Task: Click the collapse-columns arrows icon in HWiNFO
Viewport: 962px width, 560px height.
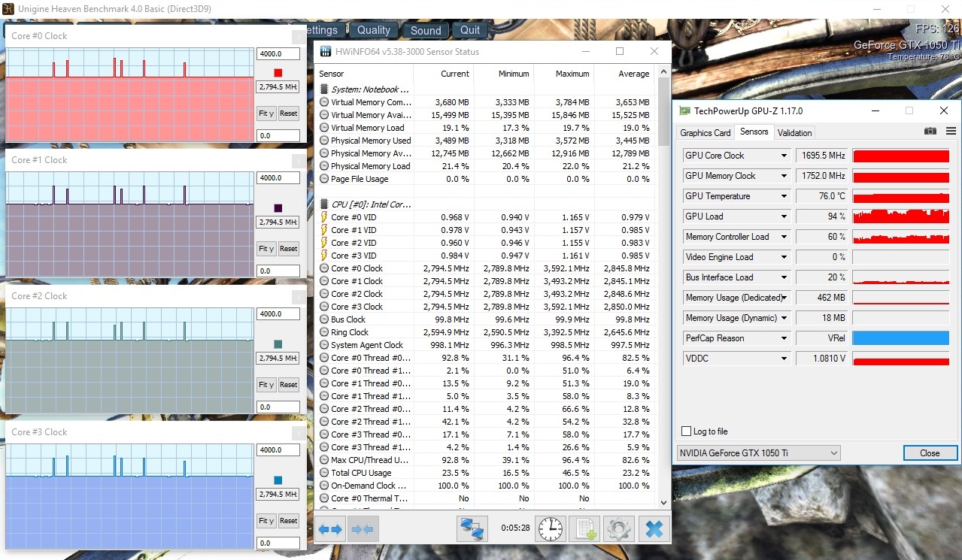Action: pos(363,529)
